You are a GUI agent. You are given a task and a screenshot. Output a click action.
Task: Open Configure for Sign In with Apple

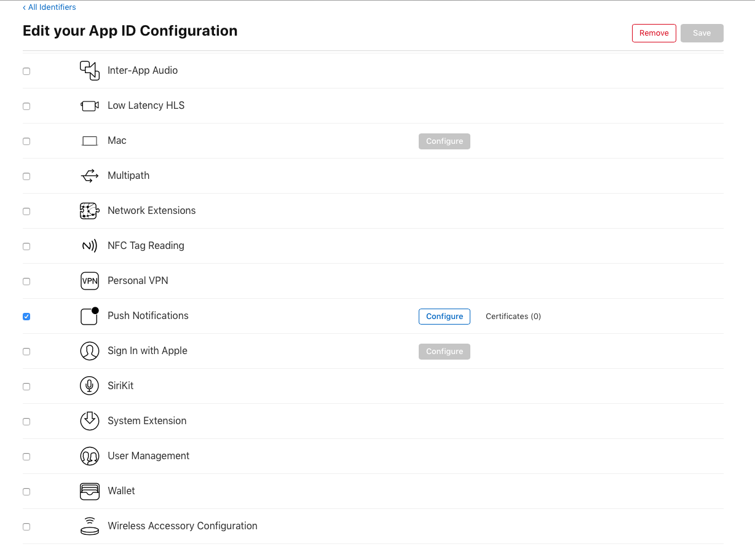445,352
